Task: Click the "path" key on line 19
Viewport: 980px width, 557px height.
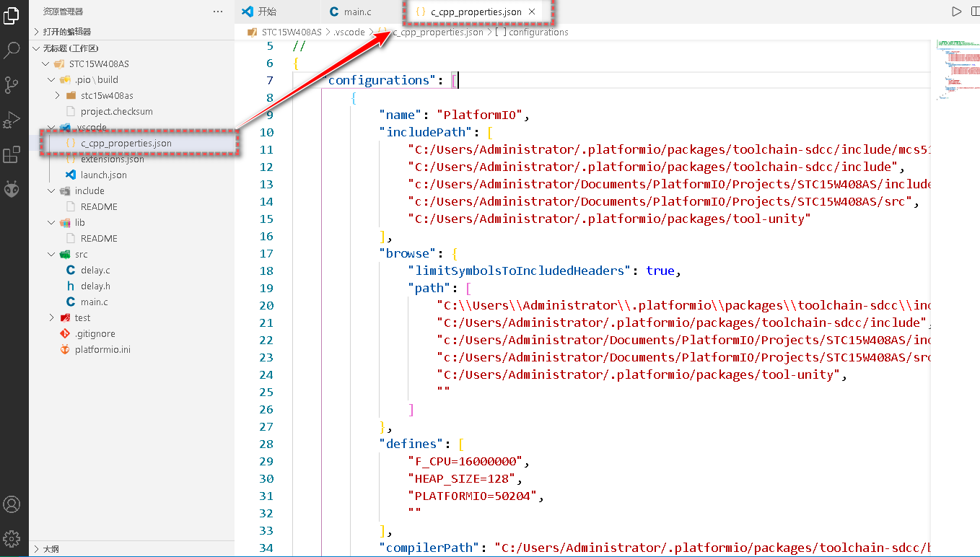Action: click(x=429, y=288)
